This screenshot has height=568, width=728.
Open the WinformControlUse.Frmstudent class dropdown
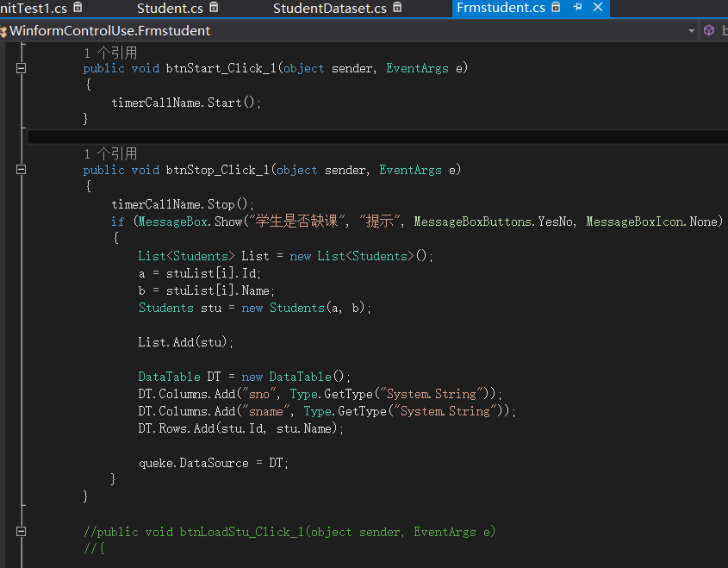(348, 31)
